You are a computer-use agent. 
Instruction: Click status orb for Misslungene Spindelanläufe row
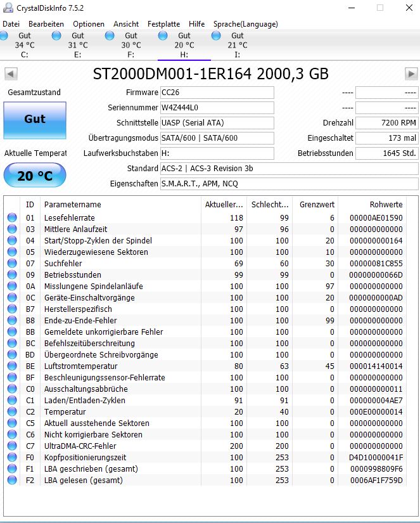[x=12, y=286]
